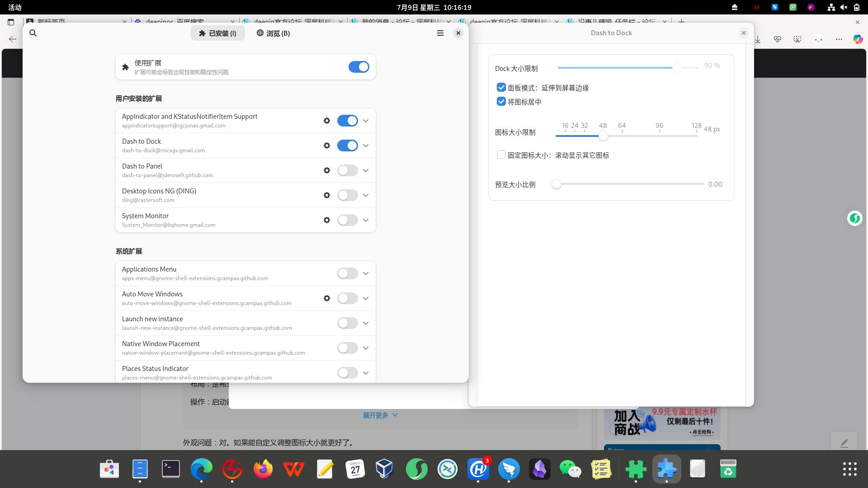
Task: Open settings gear for AppIndicator extension
Action: [x=327, y=121]
